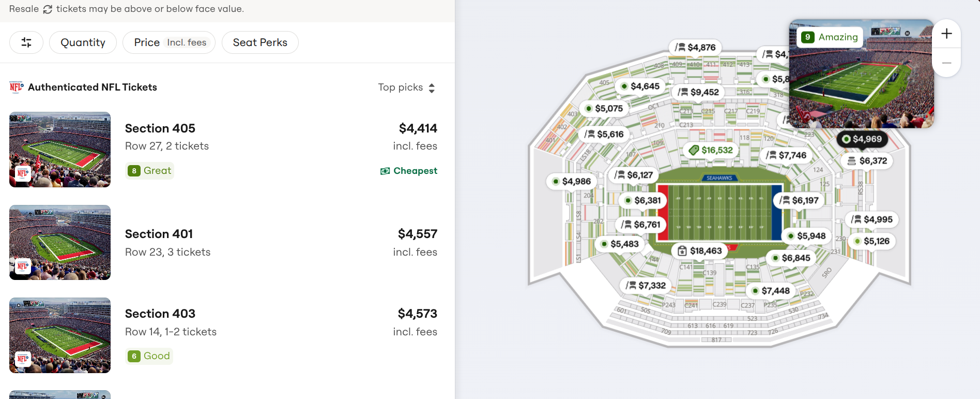Select the highlighted $4,969 map marker
Viewport: 980px width, 399px height.
[862, 139]
